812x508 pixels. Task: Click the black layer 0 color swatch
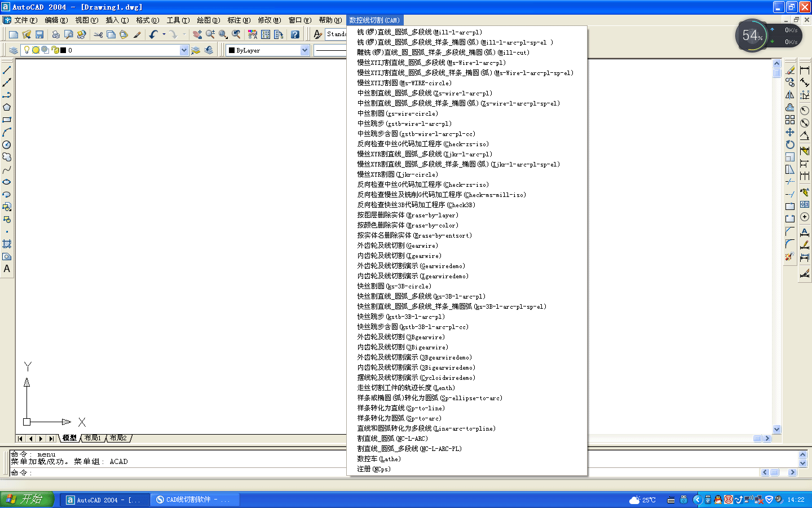(x=63, y=50)
